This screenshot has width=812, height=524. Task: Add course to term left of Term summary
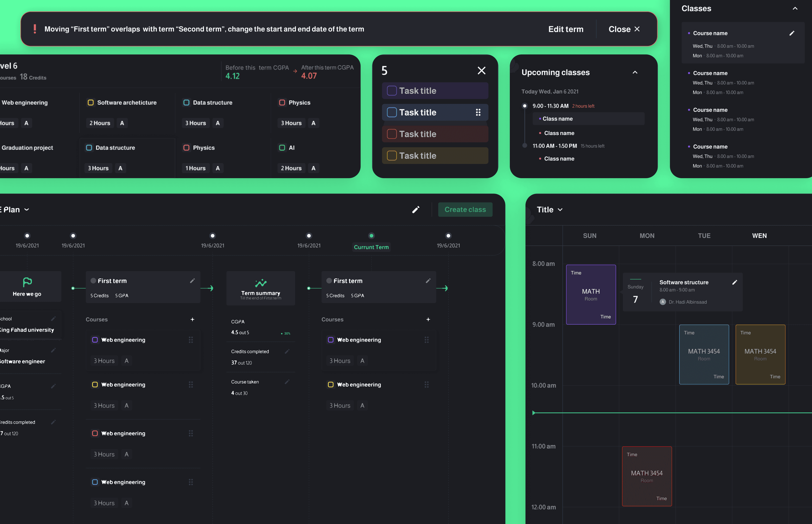pyautogui.click(x=192, y=320)
